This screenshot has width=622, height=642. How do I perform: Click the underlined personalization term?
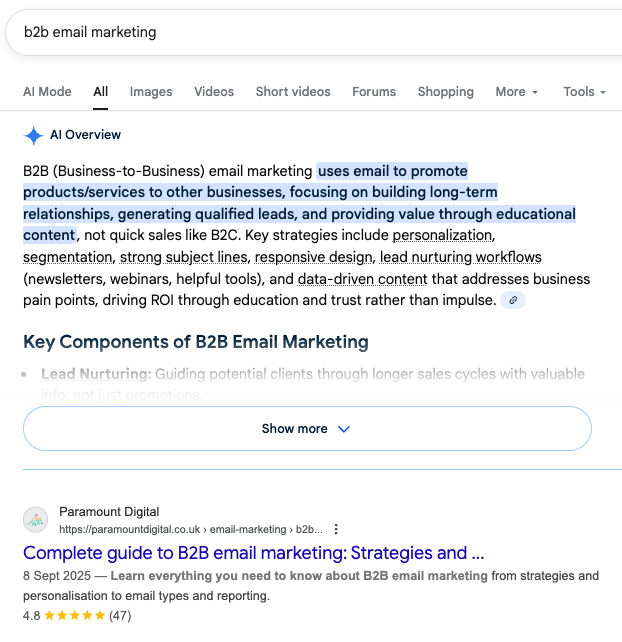coord(442,235)
